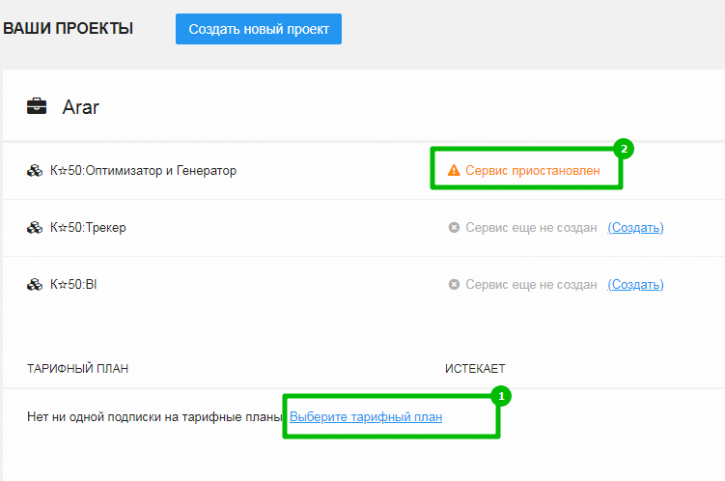Viewport: 725px width, 481px height.
Task: Click the Создать новый проект button
Action: tap(258, 29)
